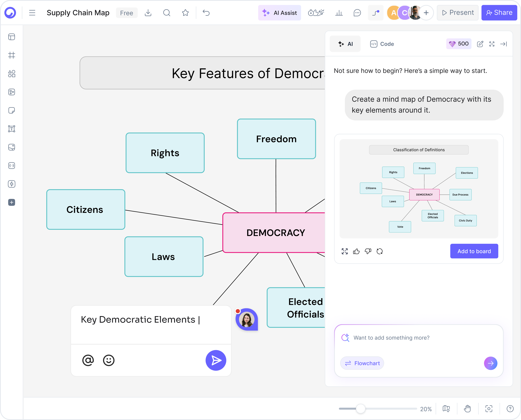
Task: Open templates panel in left sidebar
Action: pyautogui.click(x=12, y=37)
